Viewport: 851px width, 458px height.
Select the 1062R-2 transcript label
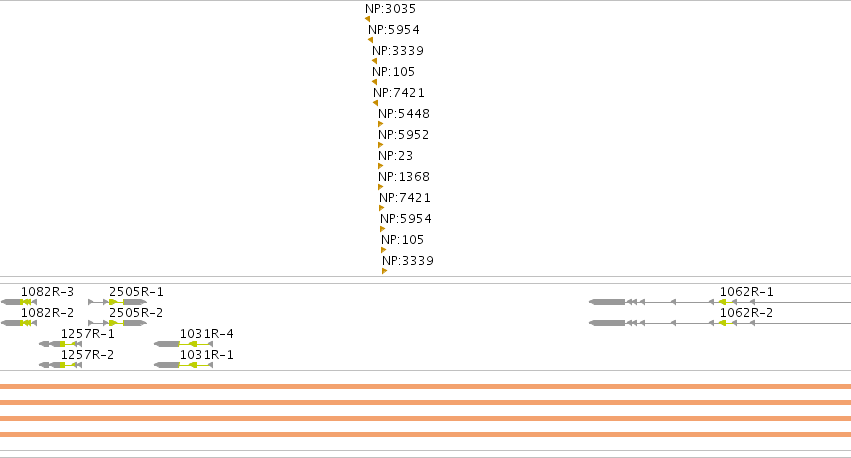(x=747, y=313)
